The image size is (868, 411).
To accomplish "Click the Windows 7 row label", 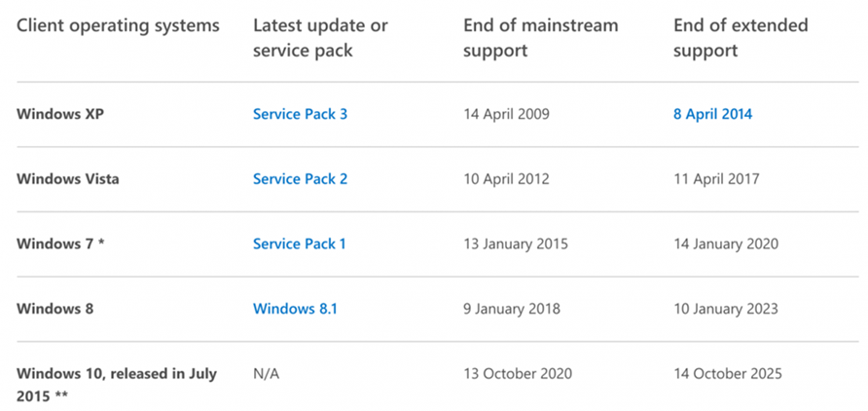I will (60, 243).
